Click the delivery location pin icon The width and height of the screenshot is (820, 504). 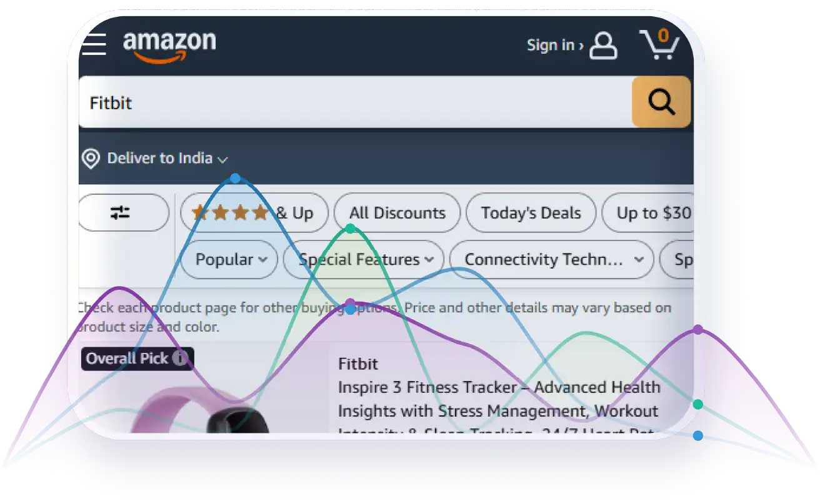point(91,159)
